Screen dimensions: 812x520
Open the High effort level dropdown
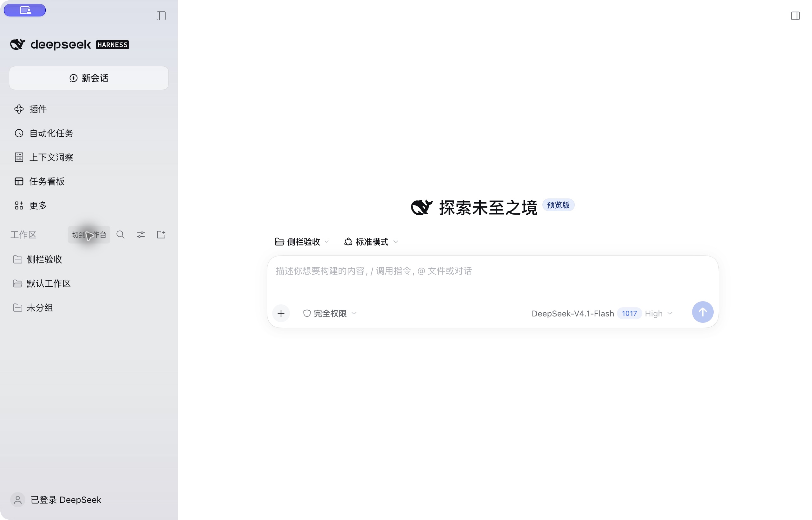click(659, 313)
